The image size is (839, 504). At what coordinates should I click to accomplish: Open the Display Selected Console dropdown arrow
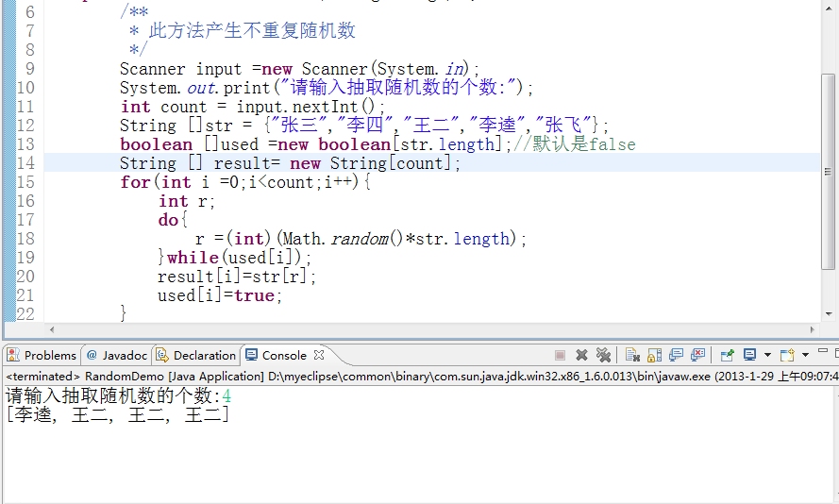tap(767, 355)
